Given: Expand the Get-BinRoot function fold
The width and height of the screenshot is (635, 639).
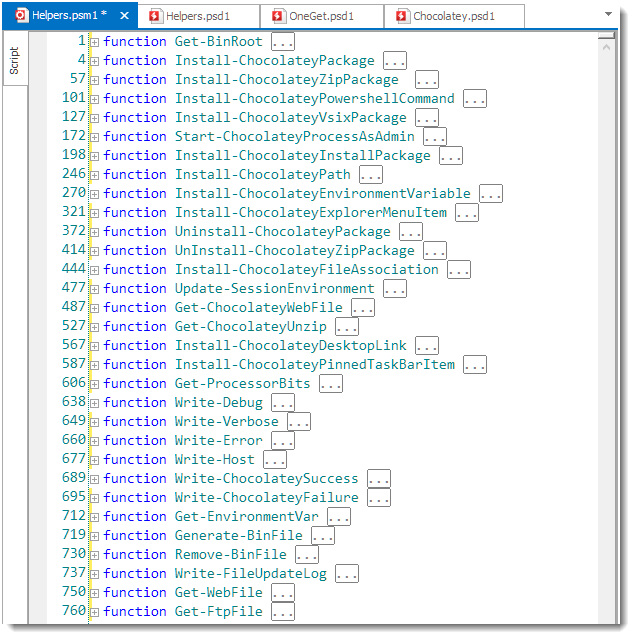Looking at the screenshot, I should tap(95, 42).
